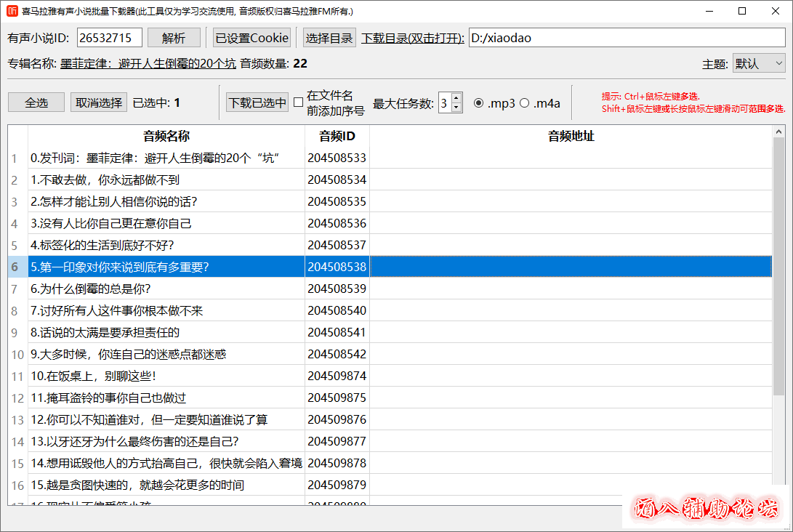Open the 下载目录 link label
Screen dimensions: 793x532
click(413, 39)
